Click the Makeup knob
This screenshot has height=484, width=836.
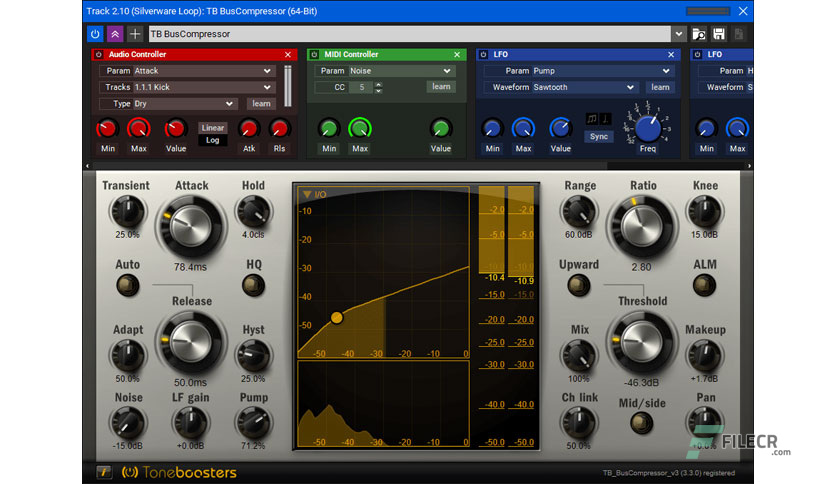pos(704,356)
